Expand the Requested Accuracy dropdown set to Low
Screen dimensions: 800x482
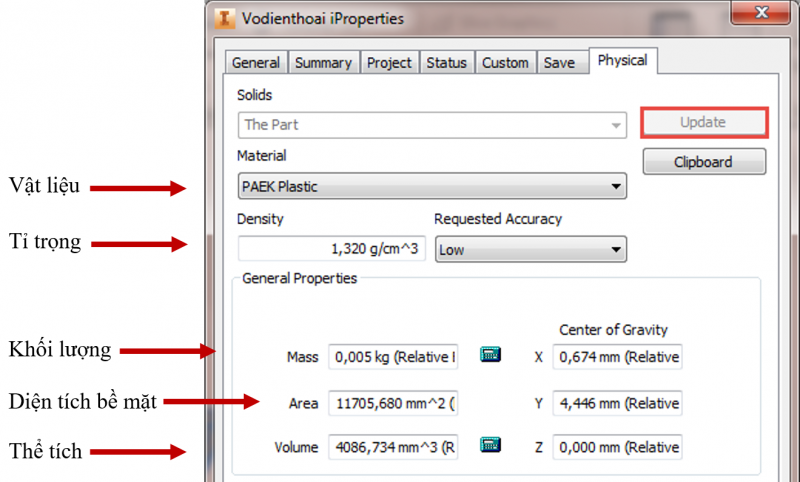pyautogui.click(x=530, y=249)
